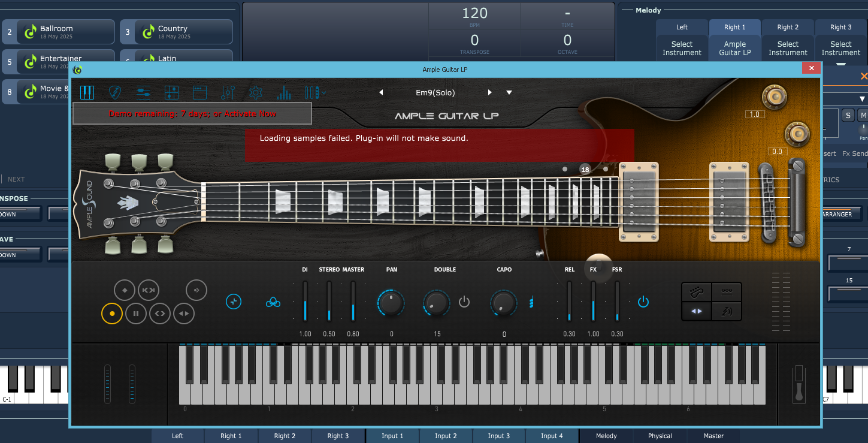Image resolution: width=868 pixels, height=443 pixels.
Task: Toggle the dot-with-arrow round button
Action: click(x=196, y=290)
